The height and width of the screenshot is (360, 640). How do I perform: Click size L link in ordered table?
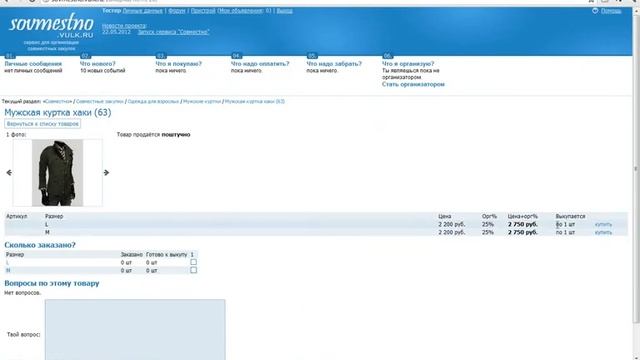7,262
